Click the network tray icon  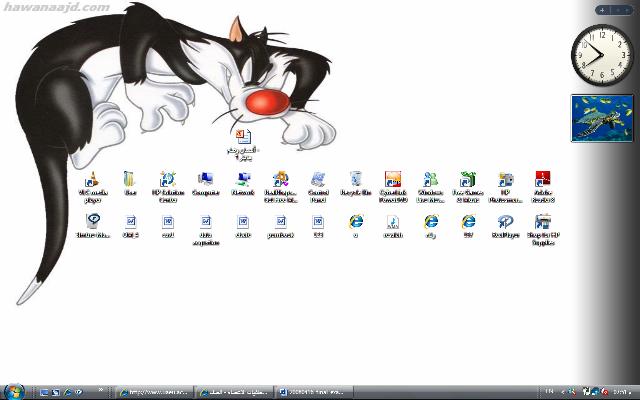pos(595,393)
